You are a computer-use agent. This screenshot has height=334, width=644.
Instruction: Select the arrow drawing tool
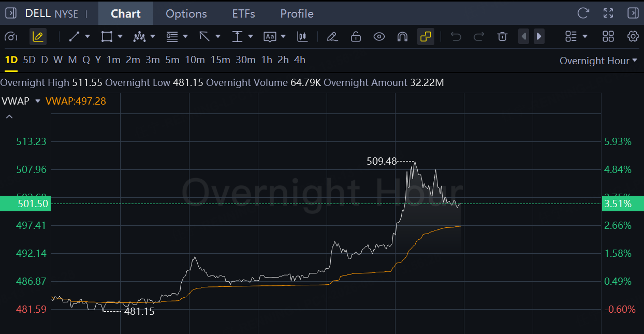(204, 37)
